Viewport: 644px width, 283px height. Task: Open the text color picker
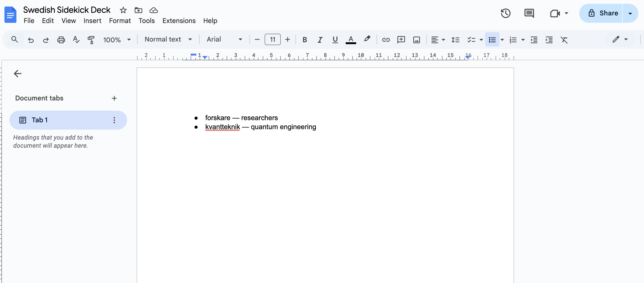[351, 40]
